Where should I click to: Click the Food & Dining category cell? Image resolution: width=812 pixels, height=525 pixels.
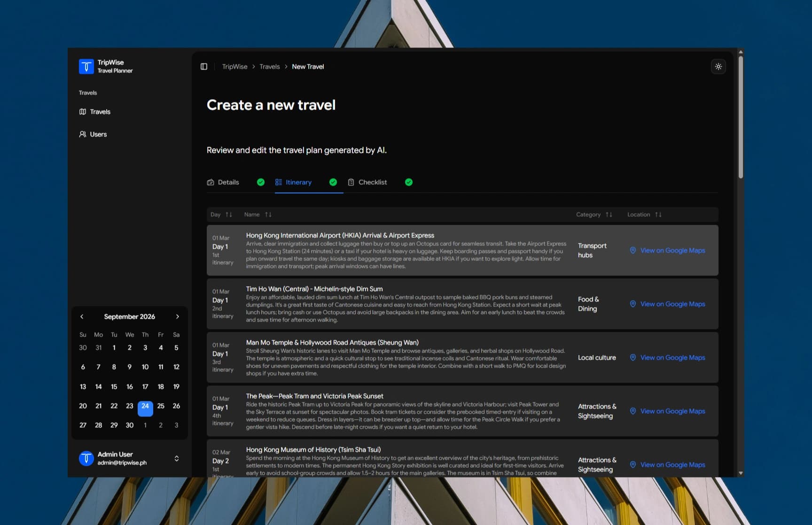click(x=588, y=304)
